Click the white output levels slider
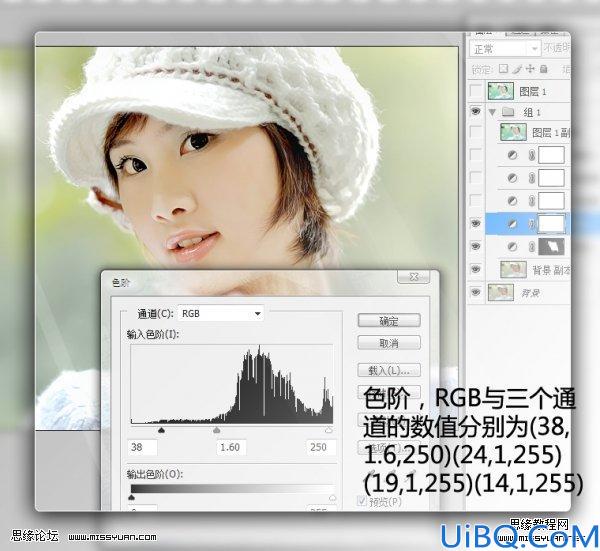Screen dimensions: 600x551 333,497
